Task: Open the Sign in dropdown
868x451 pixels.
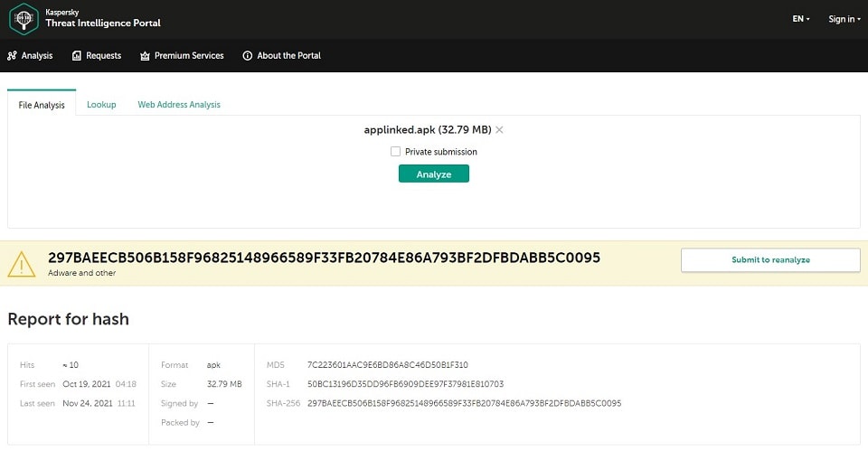Action: tap(844, 19)
